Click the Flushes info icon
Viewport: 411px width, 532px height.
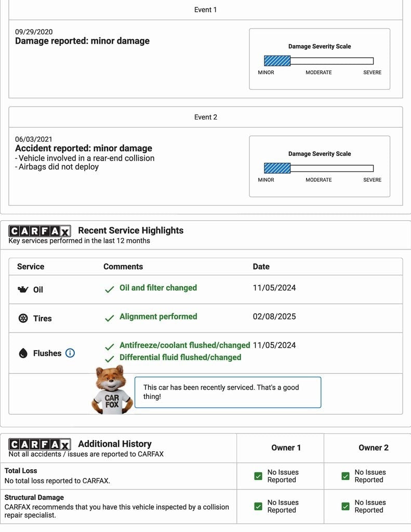(70, 353)
